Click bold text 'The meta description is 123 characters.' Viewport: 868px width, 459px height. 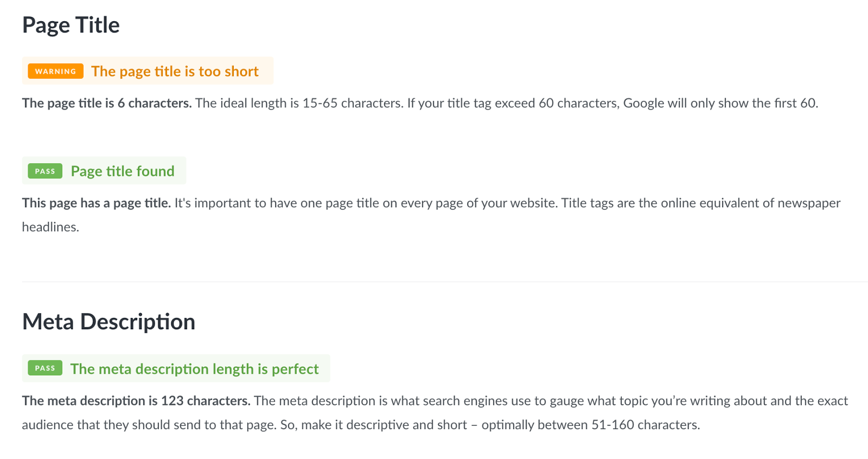pos(136,401)
